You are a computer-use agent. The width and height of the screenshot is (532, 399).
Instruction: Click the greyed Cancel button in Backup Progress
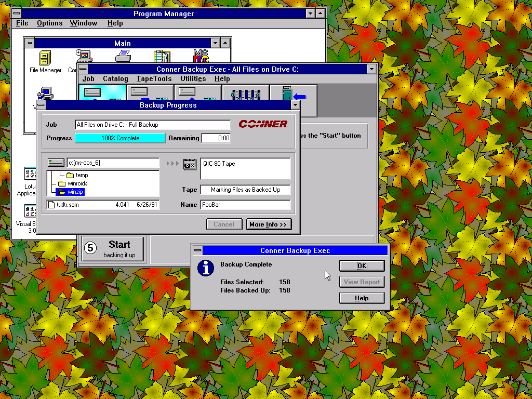pyautogui.click(x=224, y=224)
